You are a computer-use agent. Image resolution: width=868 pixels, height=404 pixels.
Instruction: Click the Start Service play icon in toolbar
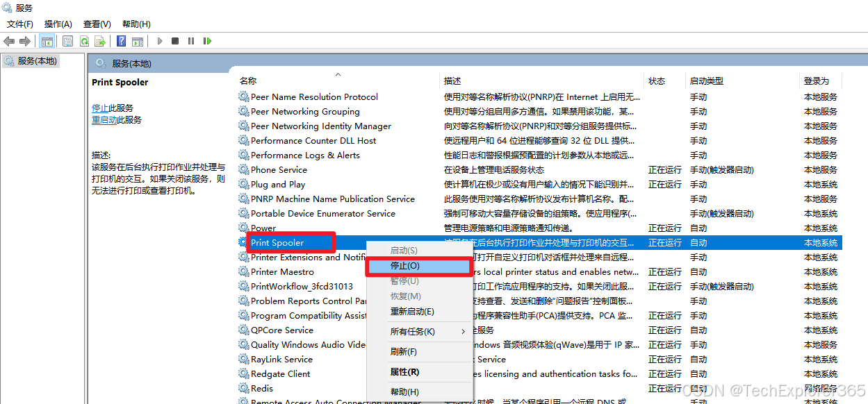(159, 41)
